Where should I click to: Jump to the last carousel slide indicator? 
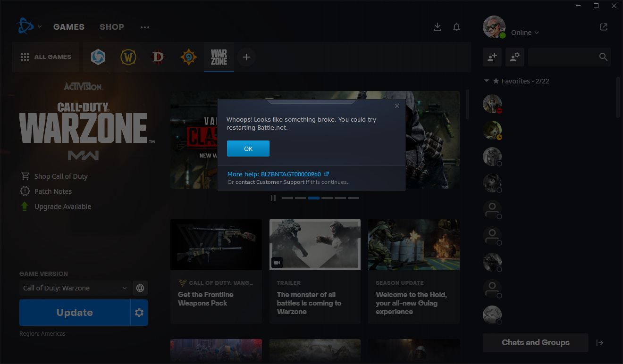click(354, 198)
